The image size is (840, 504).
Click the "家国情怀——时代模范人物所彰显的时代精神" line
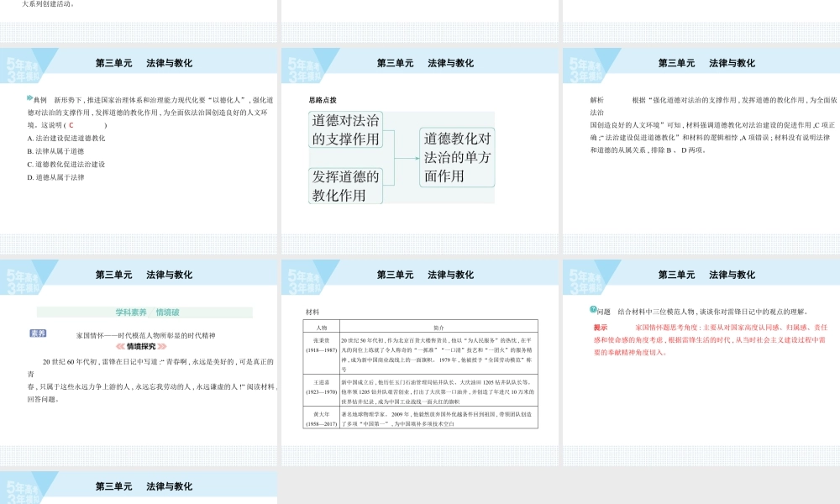pos(145,336)
